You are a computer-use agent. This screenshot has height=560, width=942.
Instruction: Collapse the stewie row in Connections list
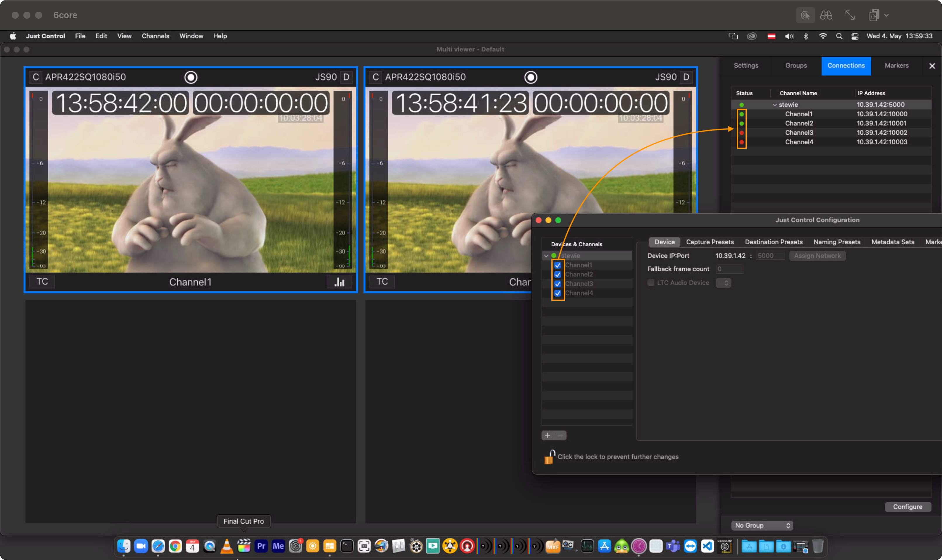(774, 105)
